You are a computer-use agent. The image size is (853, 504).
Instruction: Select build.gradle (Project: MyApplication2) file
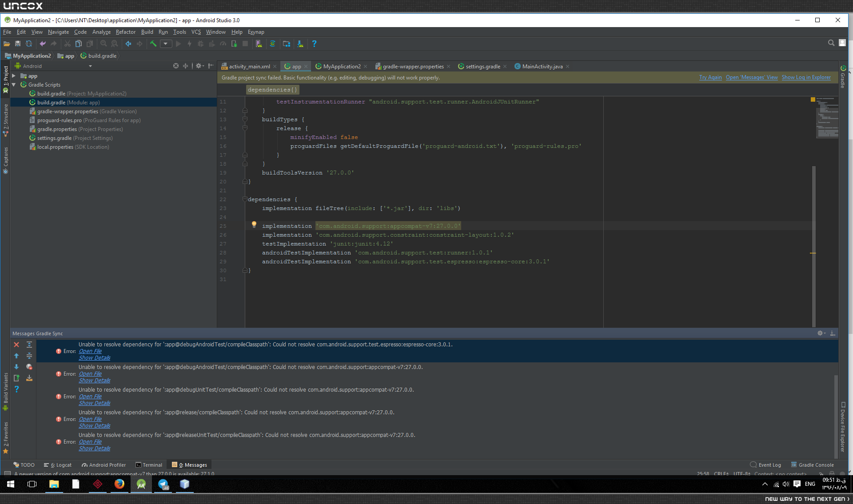(82, 94)
